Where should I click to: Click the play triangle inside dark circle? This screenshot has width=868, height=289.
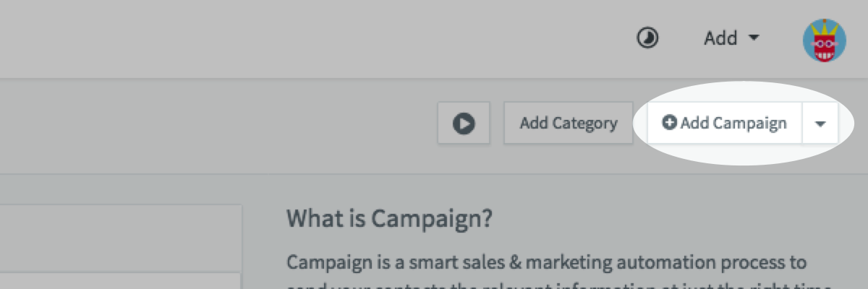point(464,124)
